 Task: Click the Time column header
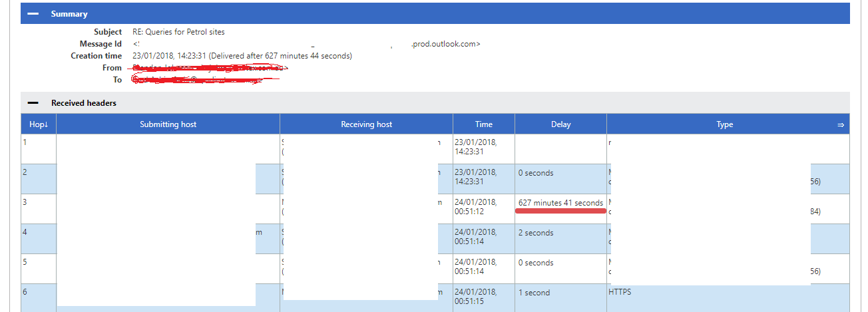tap(484, 124)
